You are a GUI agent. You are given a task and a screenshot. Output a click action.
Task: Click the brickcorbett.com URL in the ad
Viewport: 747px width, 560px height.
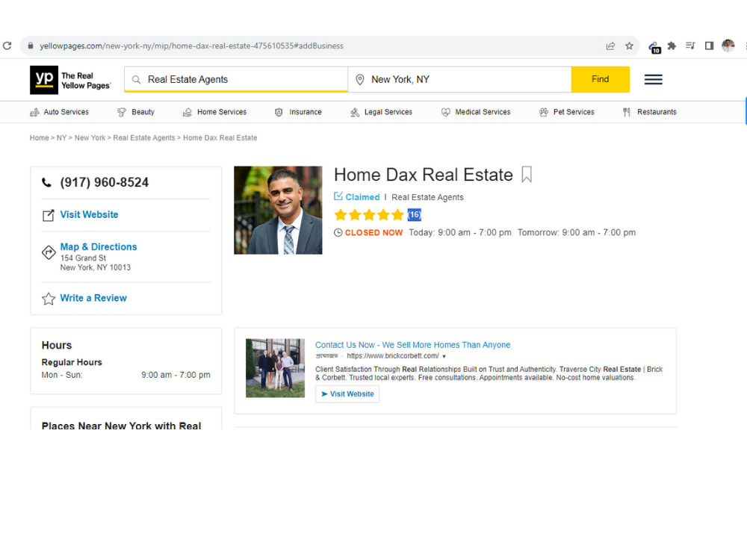point(393,356)
